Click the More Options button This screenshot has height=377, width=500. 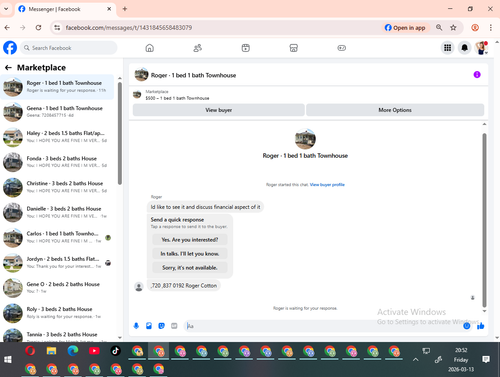coord(395,110)
